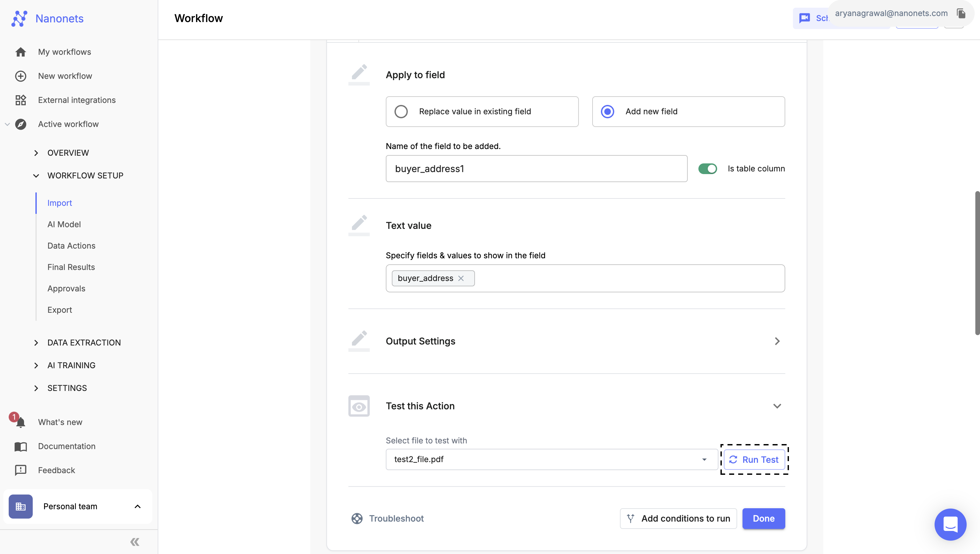Image resolution: width=980 pixels, height=554 pixels.
Task: Open the Approvals step
Action: point(66,288)
